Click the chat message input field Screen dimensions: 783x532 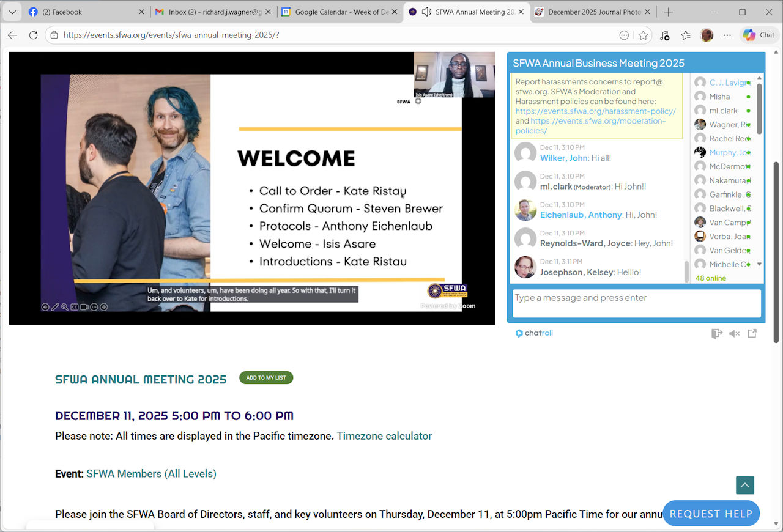pyautogui.click(x=636, y=303)
